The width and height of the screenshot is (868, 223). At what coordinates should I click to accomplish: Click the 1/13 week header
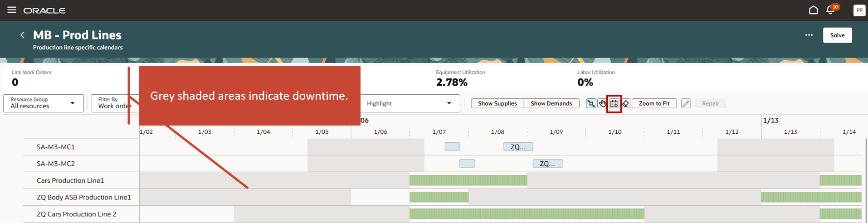771,121
